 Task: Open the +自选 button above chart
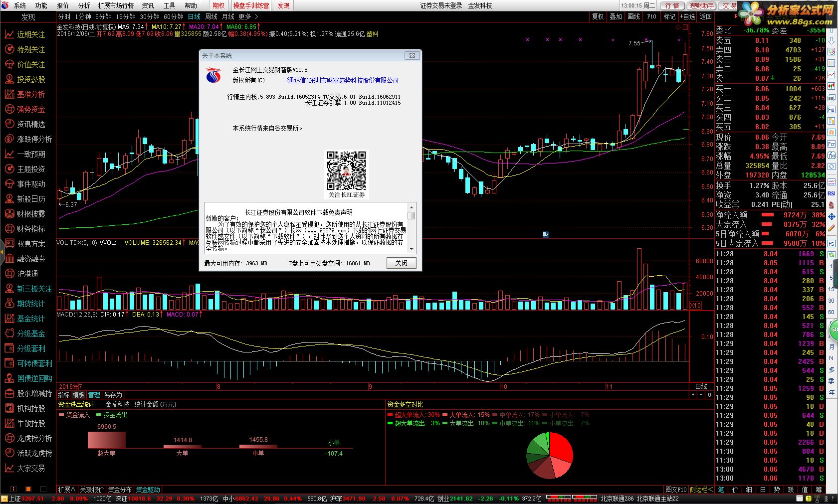point(688,16)
